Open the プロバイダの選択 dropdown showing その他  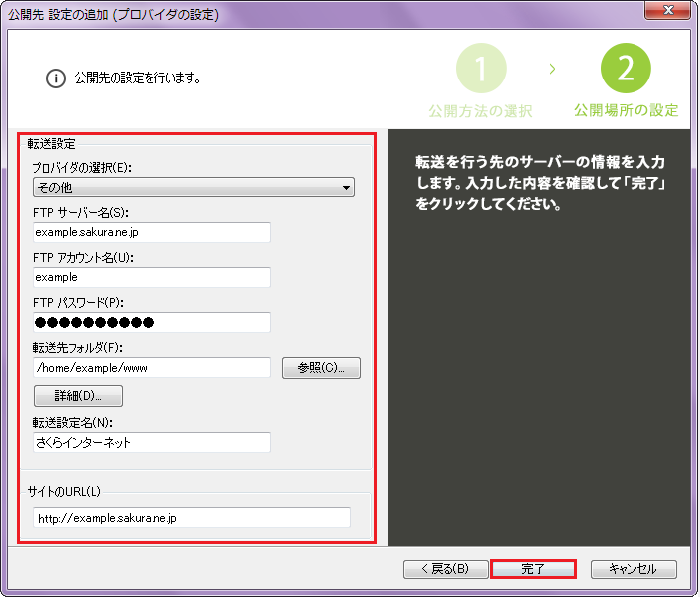pos(194,187)
